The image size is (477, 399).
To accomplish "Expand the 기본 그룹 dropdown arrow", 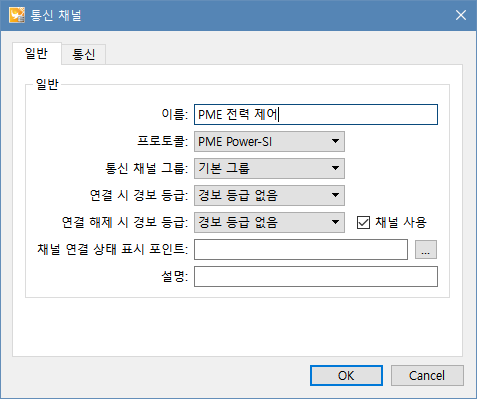I will point(335,168).
